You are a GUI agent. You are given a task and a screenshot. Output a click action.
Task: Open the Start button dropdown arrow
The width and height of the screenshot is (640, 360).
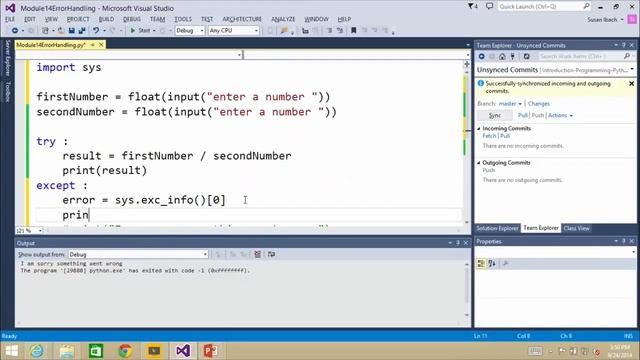154,31
